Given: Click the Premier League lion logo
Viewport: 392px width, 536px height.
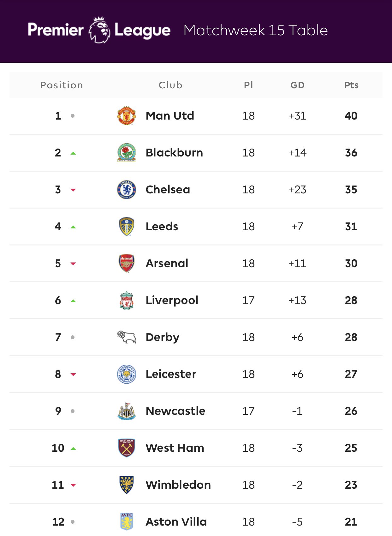Looking at the screenshot, I should pyautogui.click(x=99, y=30).
